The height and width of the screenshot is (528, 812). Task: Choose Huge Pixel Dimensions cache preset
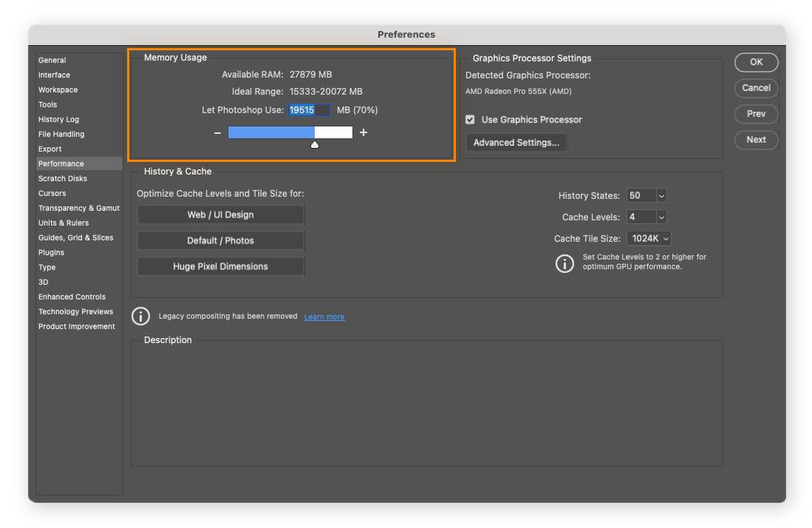[221, 266]
